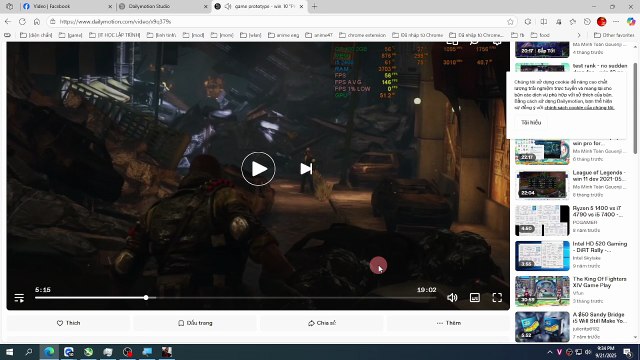
Task: Open the chrome extension bookmarks folder
Action: (362, 35)
